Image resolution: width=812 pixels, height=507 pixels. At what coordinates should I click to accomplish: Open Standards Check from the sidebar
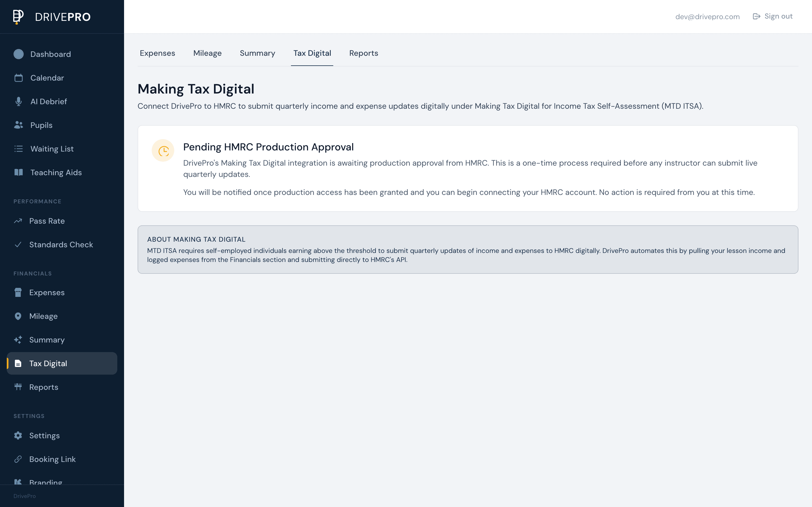[x=61, y=244]
